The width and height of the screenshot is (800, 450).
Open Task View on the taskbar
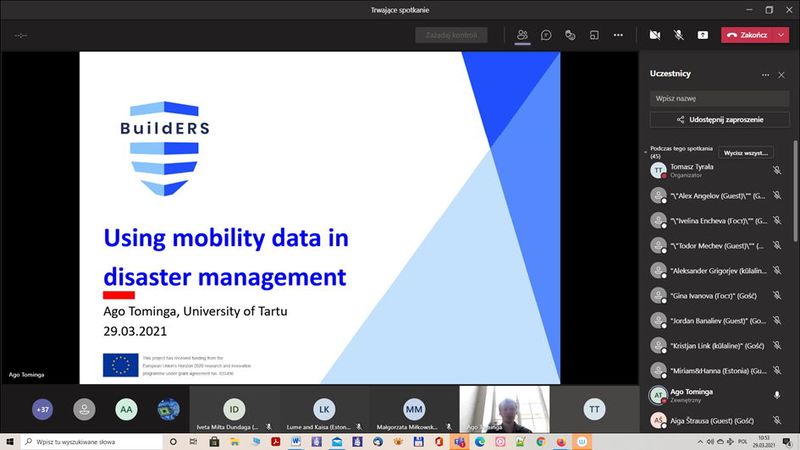(193, 442)
